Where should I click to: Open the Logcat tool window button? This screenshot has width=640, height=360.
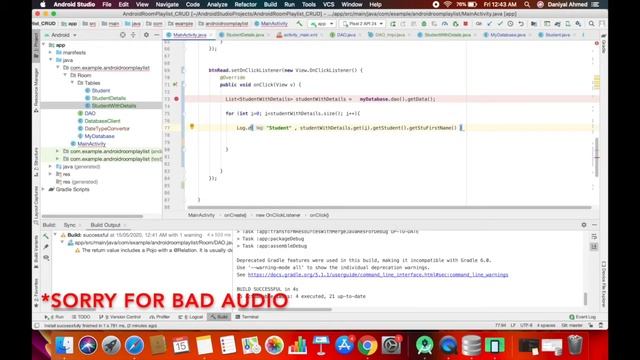[191, 317]
